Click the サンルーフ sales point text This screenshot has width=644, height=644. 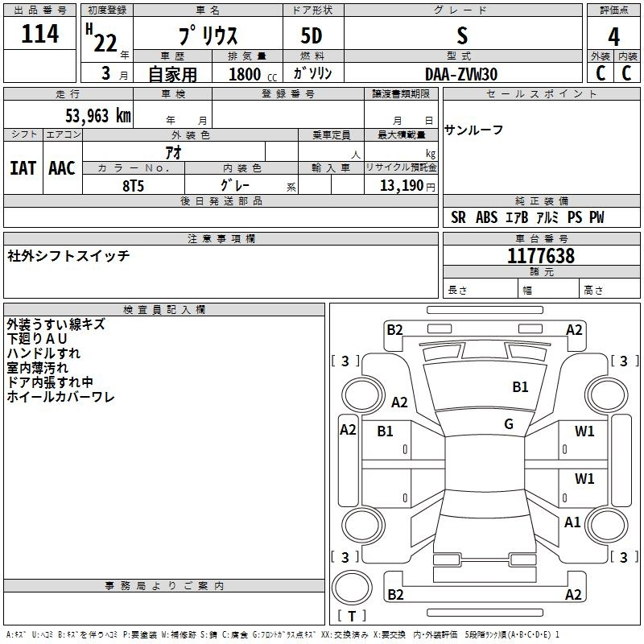tap(473, 130)
